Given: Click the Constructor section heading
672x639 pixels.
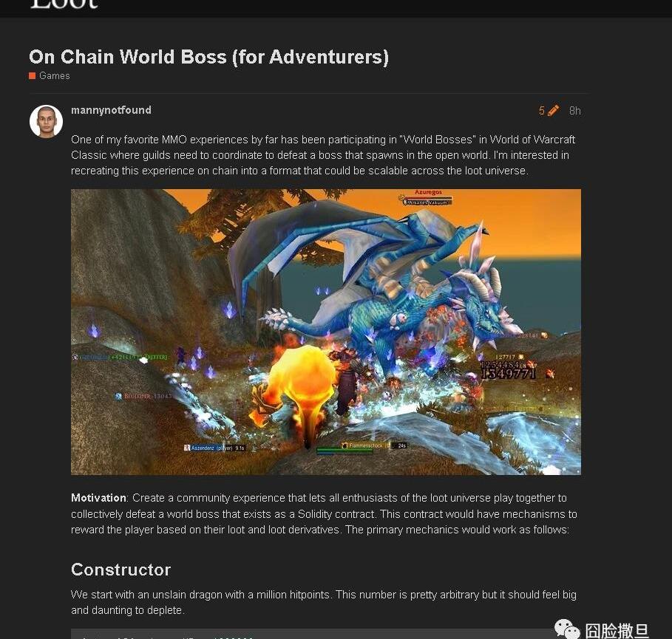Looking at the screenshot, I should 121,570.
